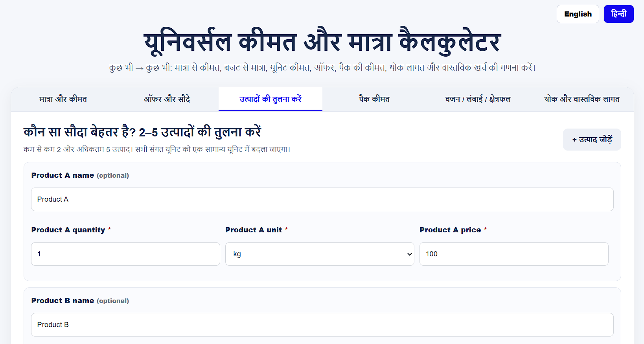Focus the Product B name field
Screen dimensions: 644x344
tap(322, 325)
